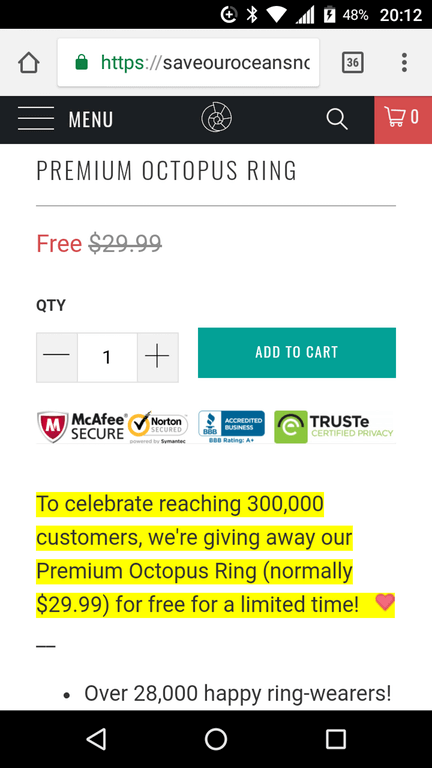Tap the shell logo in header

(x=216, y=118)
